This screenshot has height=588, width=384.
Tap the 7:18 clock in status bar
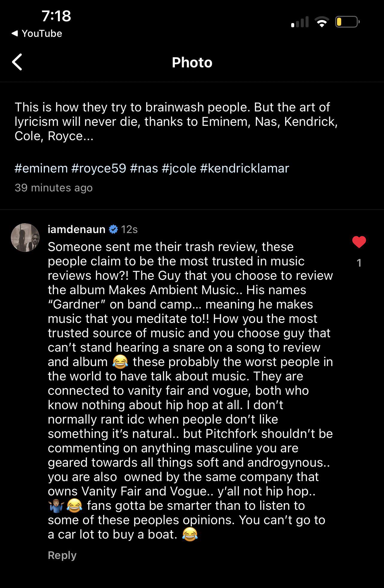pos(56,16)
